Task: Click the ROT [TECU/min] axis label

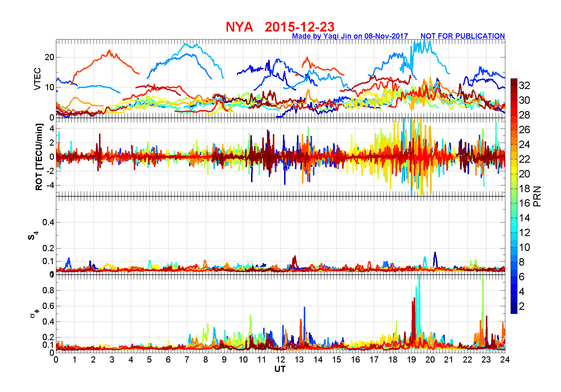Action: [39, 157]
